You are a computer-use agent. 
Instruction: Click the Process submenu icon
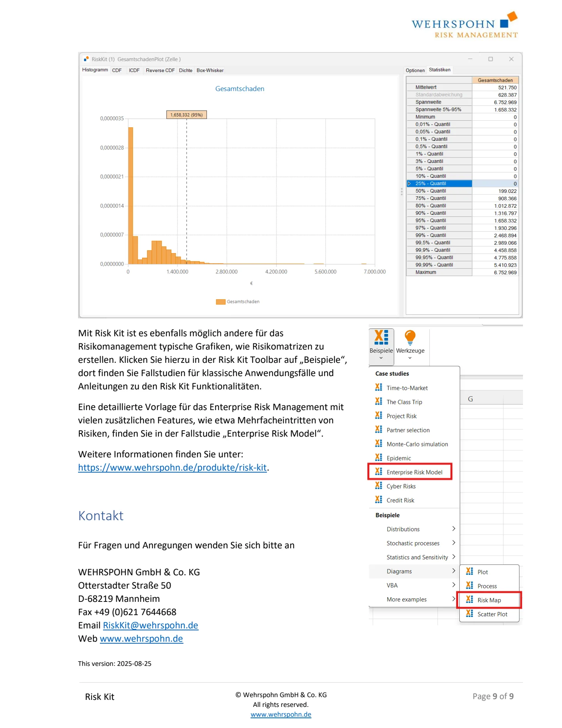coord(470,586)
